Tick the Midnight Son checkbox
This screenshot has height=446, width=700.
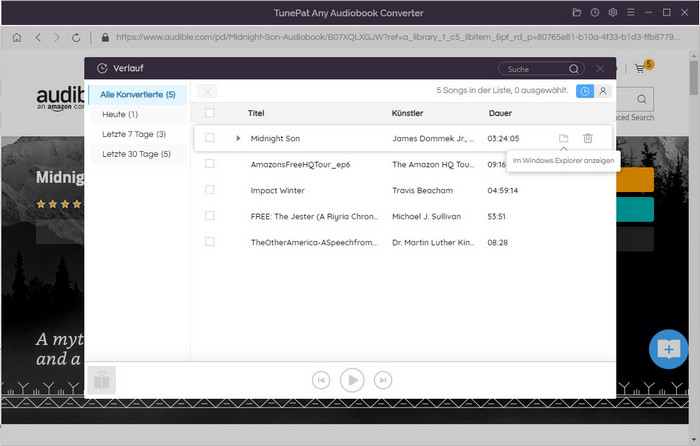(x=209, y=138)
